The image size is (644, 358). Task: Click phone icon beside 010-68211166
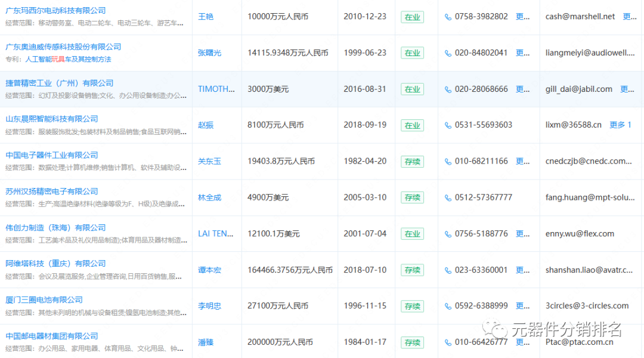(448, 161)
